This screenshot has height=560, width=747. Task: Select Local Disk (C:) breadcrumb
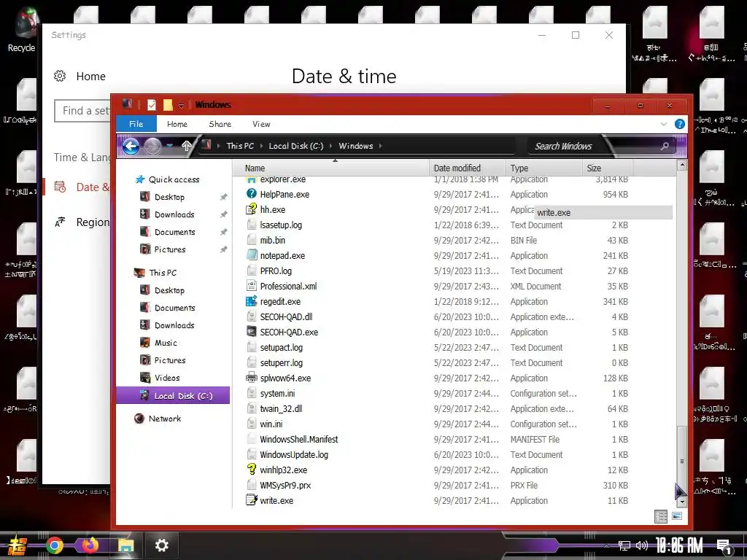click(x=296, y=146)
